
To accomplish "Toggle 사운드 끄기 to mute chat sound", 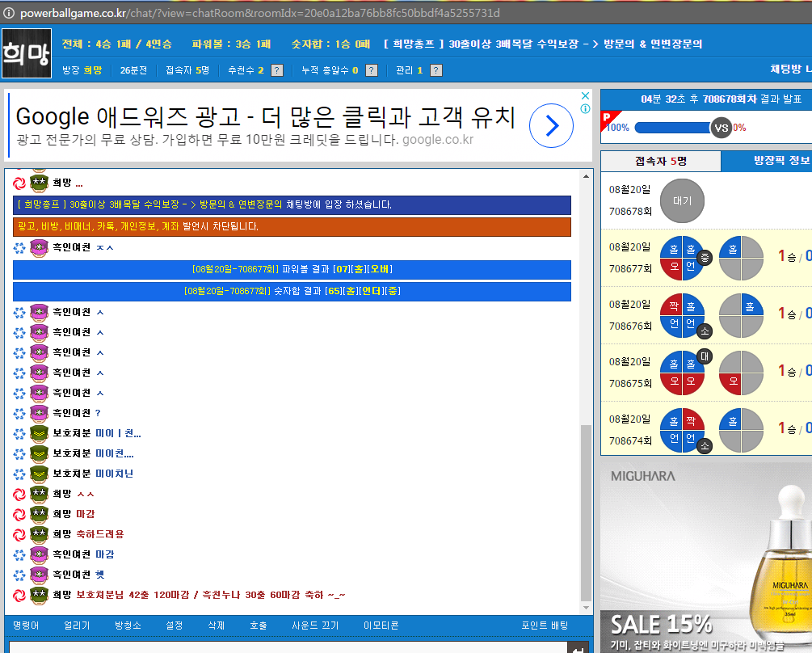I will tap(315, 626).
